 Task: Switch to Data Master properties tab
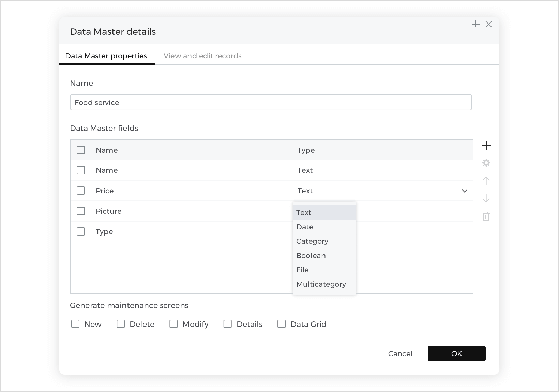[x=106, y=56]
